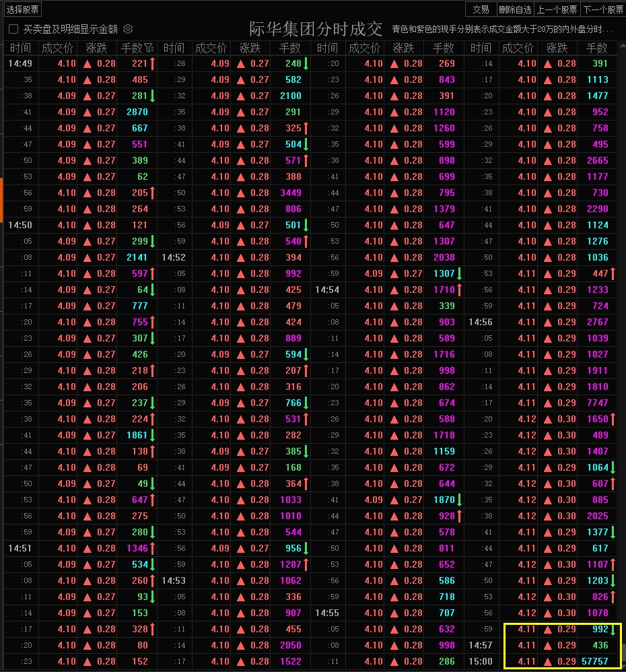Open the 交易 button

481,9
